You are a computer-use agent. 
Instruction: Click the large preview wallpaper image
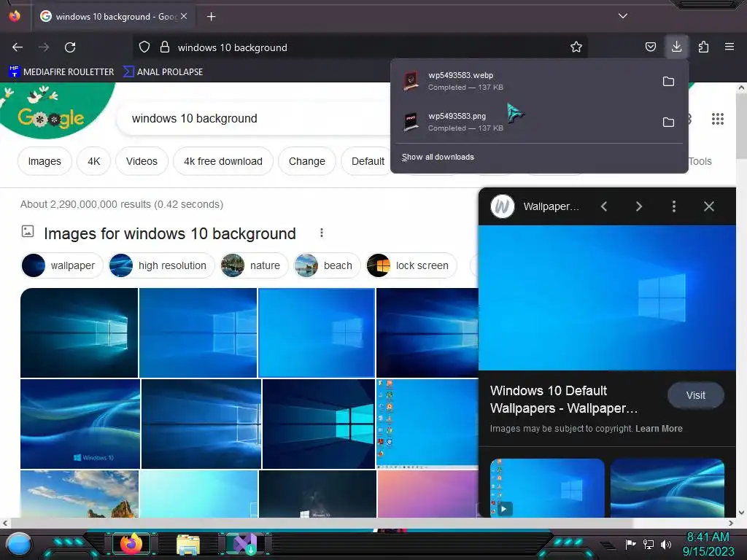click(x=607, y=297)
